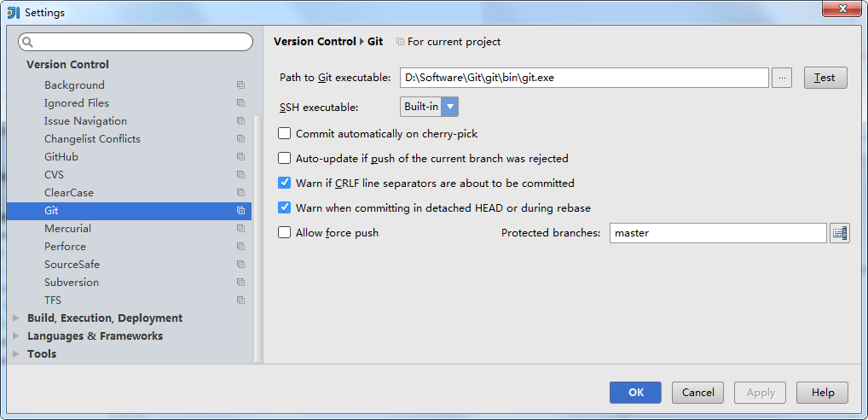
Task: Open the protected branches expand editor icon
Action: click(840, 233)
